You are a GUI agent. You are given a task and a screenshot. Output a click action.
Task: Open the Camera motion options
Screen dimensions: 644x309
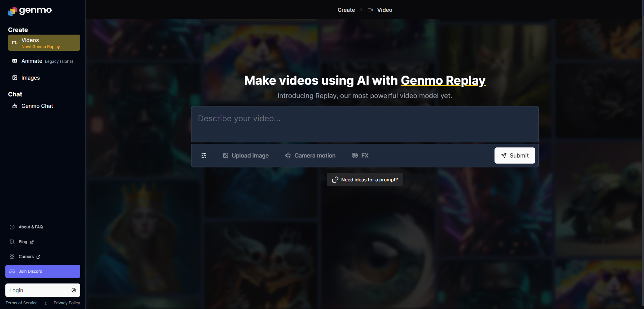310,156
